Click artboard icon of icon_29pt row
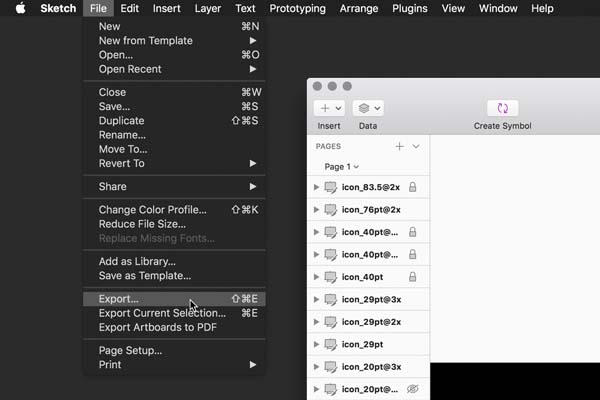This screenshot has height=400, width=600. pos(331,344)
